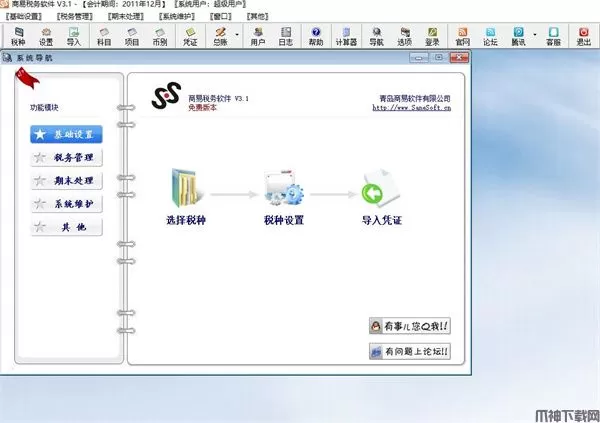The image size is (600, 423).
Task: Select the 导入 toolbar icon
Action: tap(73, 37)
